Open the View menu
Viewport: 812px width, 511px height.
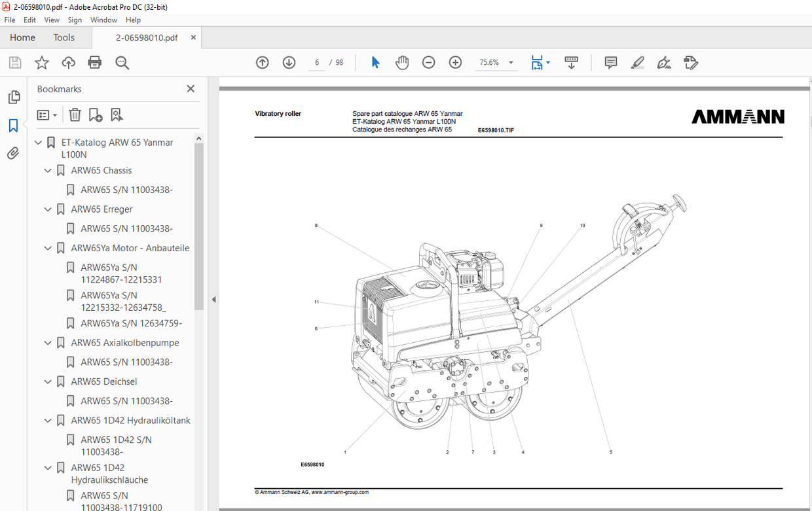[x=51, y=20]
